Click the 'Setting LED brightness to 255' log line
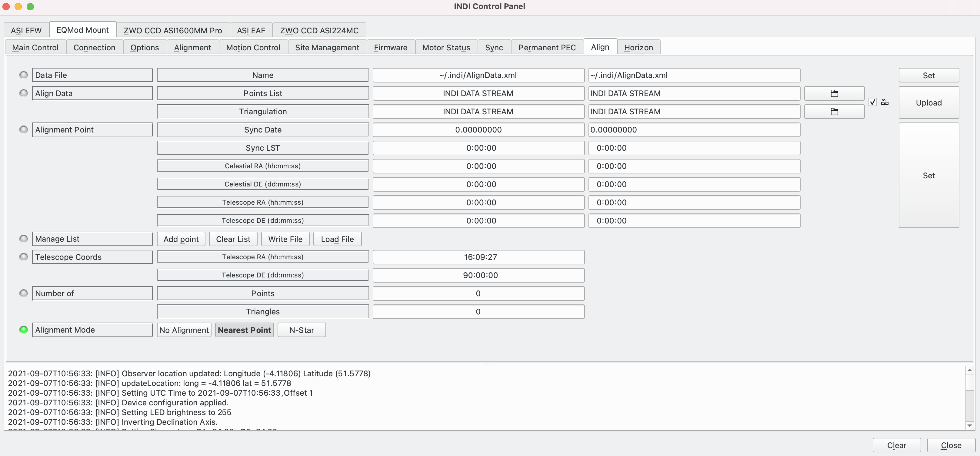This screenshot has height=456, width=980. (x=119, y=412)
